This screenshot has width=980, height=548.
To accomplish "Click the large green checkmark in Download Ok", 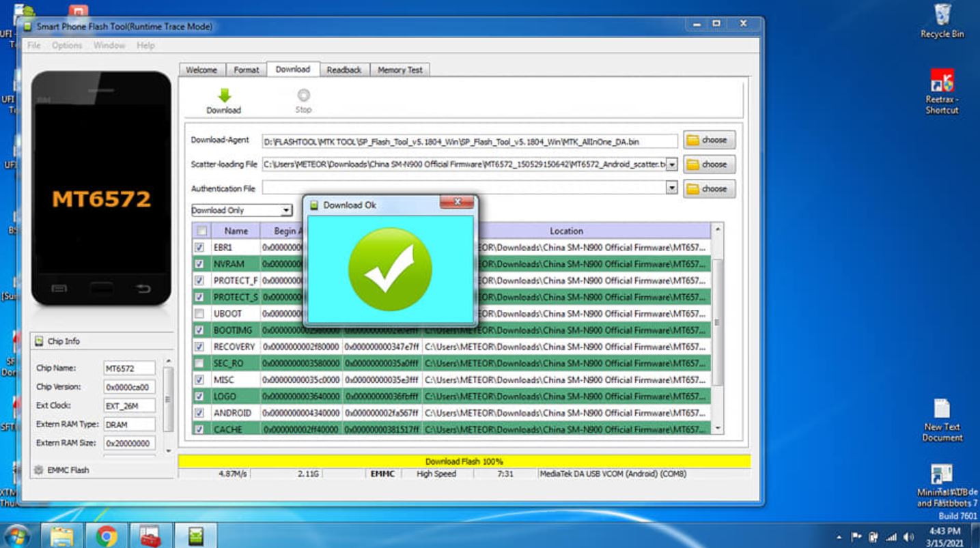I will [x=390, y=269].
